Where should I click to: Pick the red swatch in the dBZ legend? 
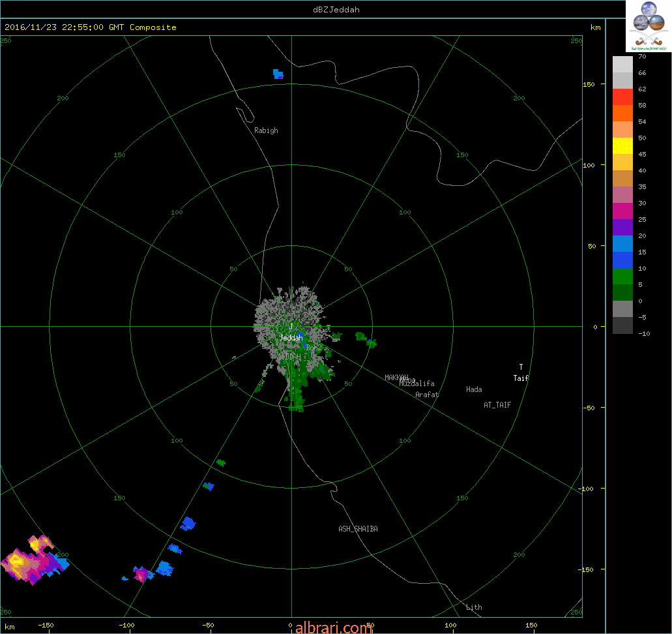622,97
